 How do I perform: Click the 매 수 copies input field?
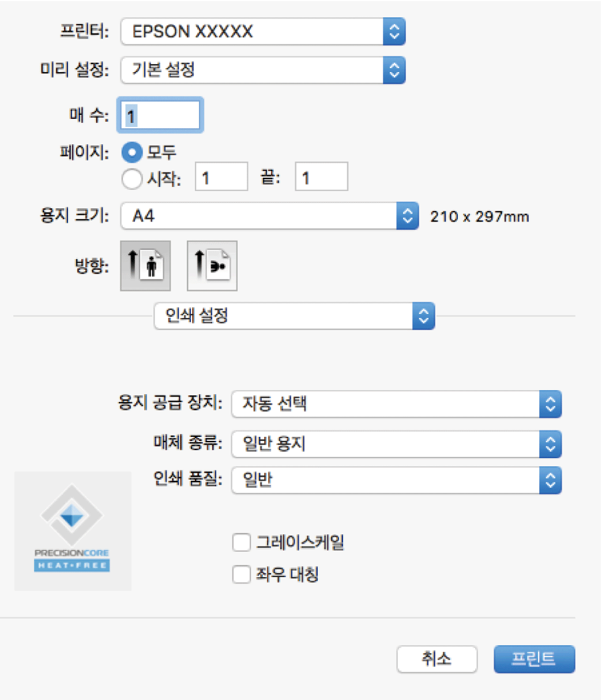pos(160,115)
